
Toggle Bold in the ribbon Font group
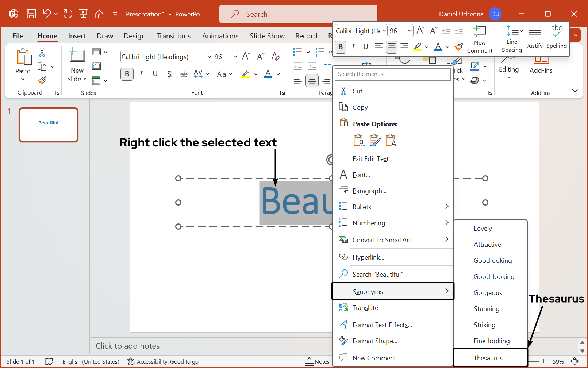pyautogui.click(x=127, y=74)
